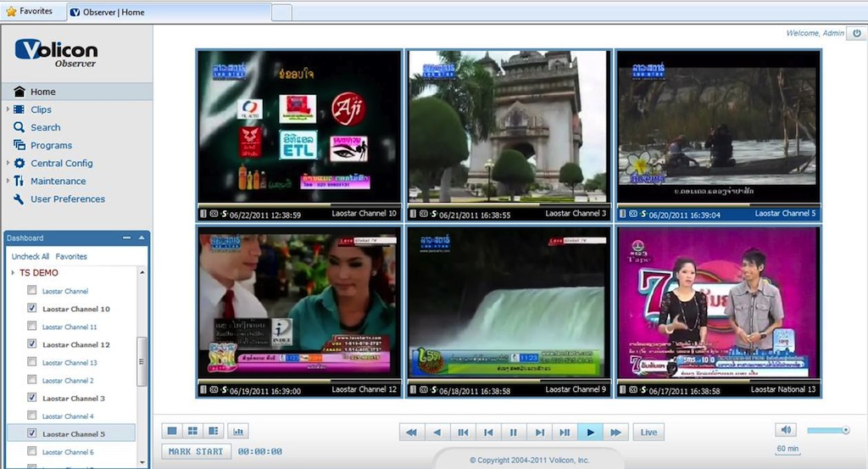Collapse the Dashboard panel with up arrow
Screen dimensions: 868x469
tap(142, 237)
